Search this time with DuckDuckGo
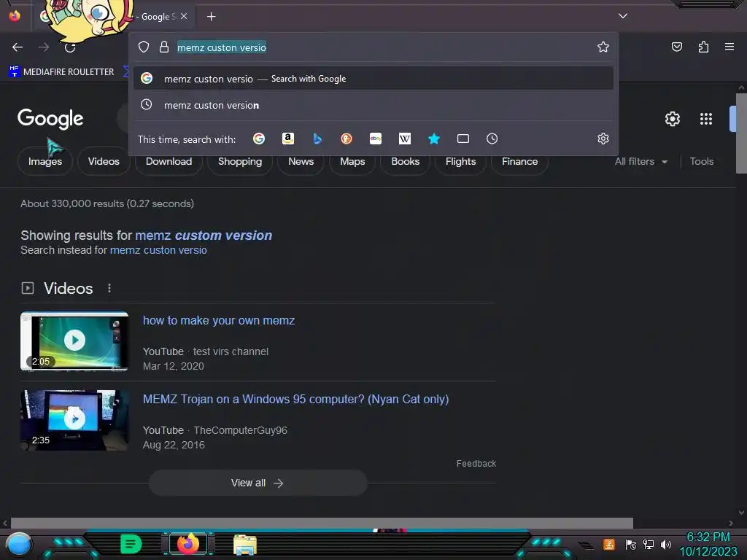Viewport: 747px width, 560px height. [x=347, y=139]
